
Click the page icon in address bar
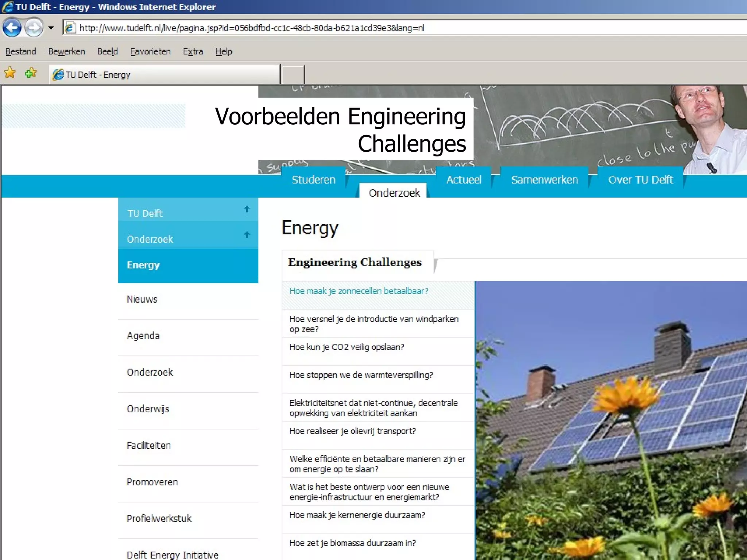pos(70,28)
